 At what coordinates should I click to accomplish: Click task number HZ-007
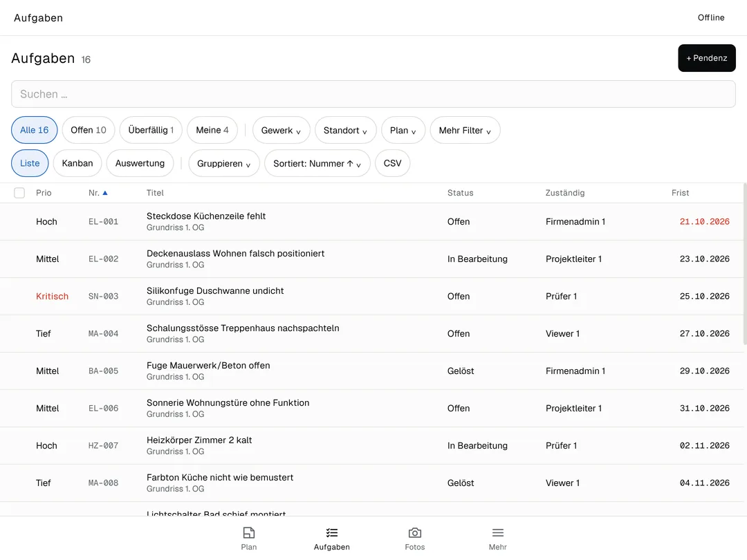tap(103, 446)
